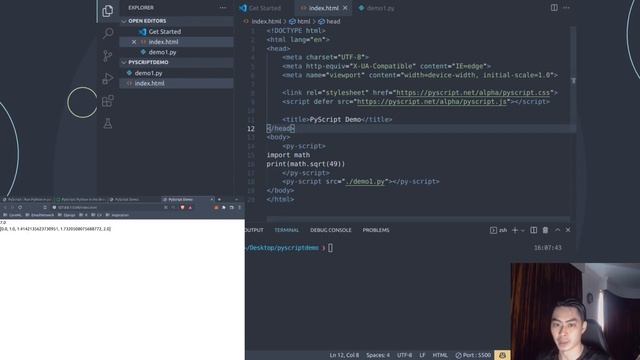This screenshot has height=360, width=640.
Task: Open the Testing flask icon
Action: coord(108,123)
